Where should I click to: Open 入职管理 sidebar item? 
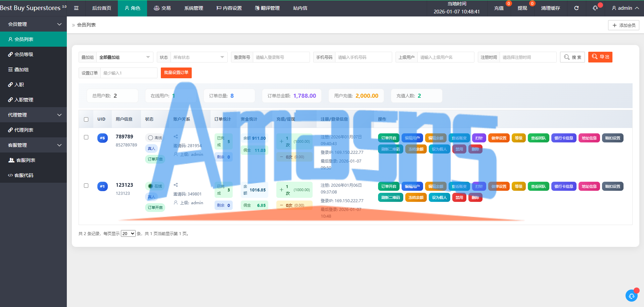coord(33,100)
